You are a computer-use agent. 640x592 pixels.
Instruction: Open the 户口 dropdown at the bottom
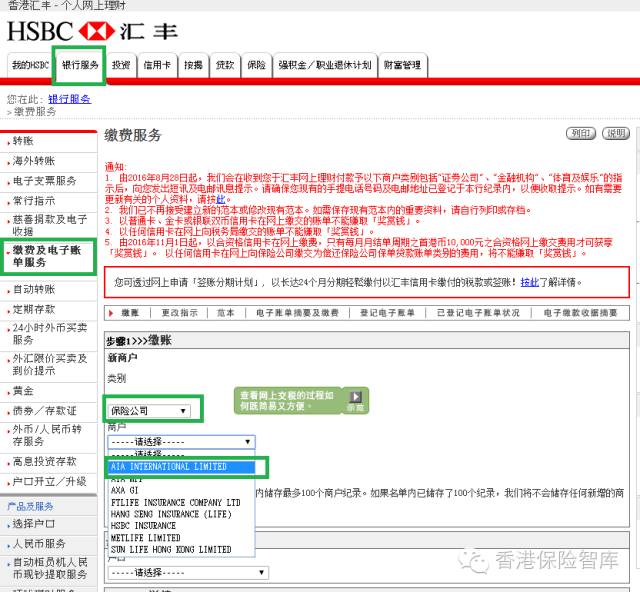(188, 573)
